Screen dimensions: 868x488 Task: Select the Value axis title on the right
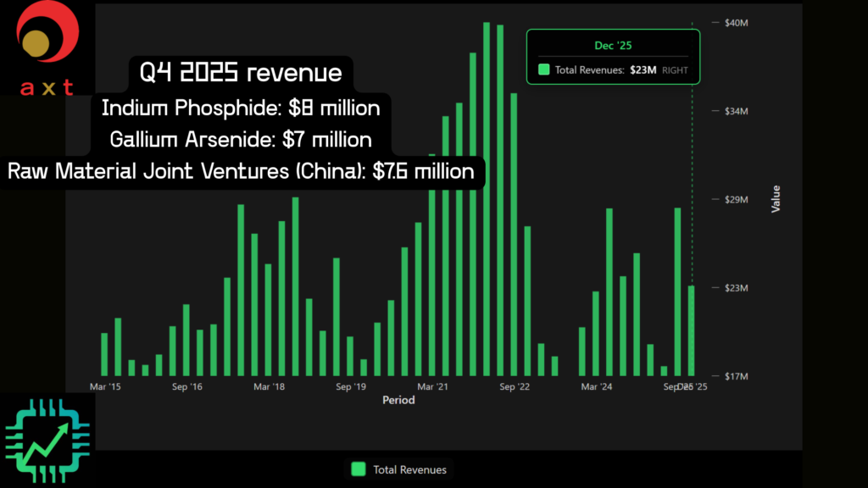[776, 198]
